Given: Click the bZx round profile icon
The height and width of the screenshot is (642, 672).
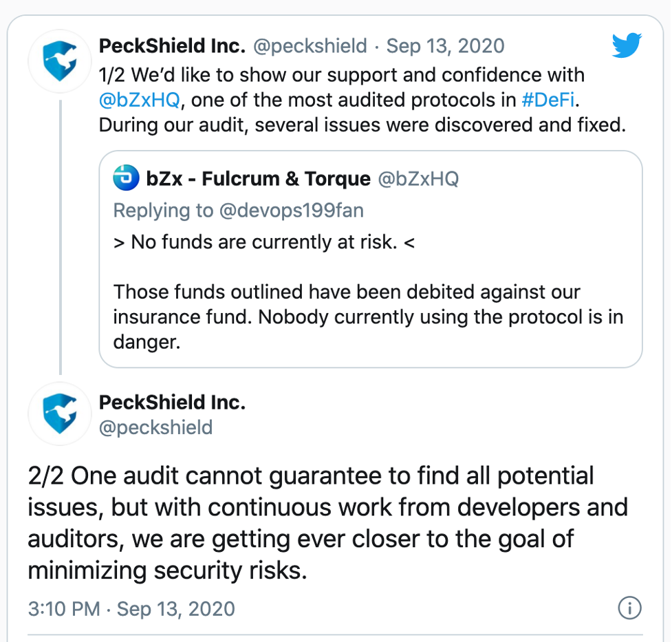Looking at the screenshot, I should coord(126,178).
